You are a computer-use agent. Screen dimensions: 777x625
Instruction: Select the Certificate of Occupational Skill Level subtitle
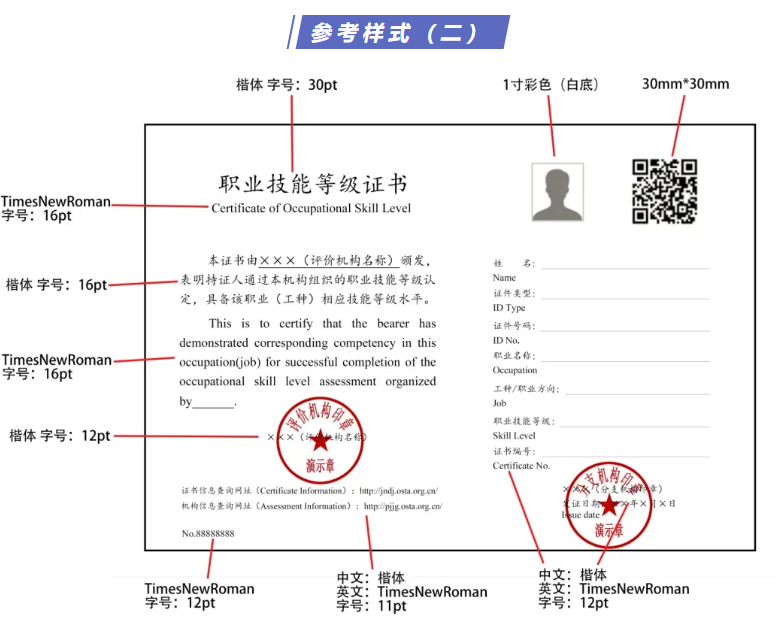pyautogui.click(x=311, y=208)
